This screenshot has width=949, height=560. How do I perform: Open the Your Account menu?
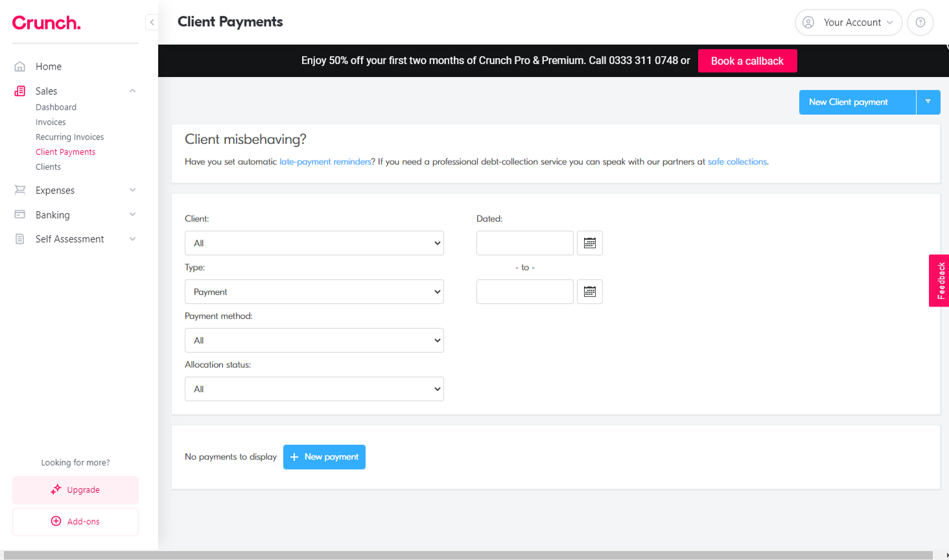click(848, 22)
